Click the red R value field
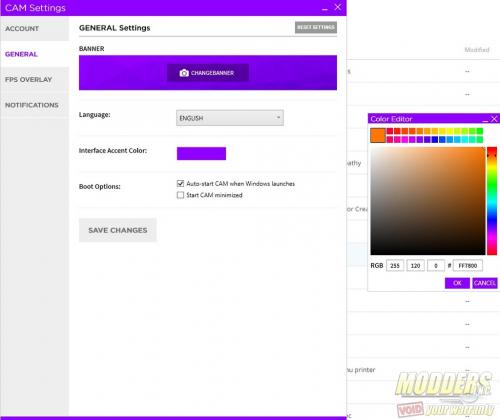Image resolution: width=500 pixels, height=420 pixels. pos(395,266)
